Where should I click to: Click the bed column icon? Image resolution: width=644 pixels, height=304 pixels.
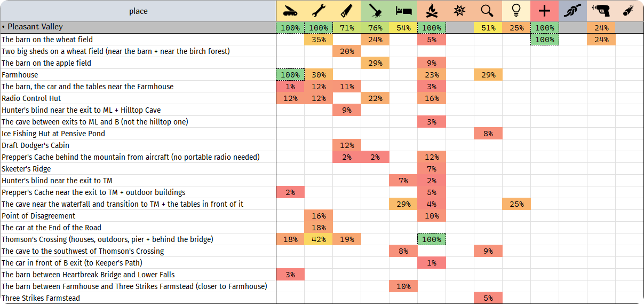[403, 11]
